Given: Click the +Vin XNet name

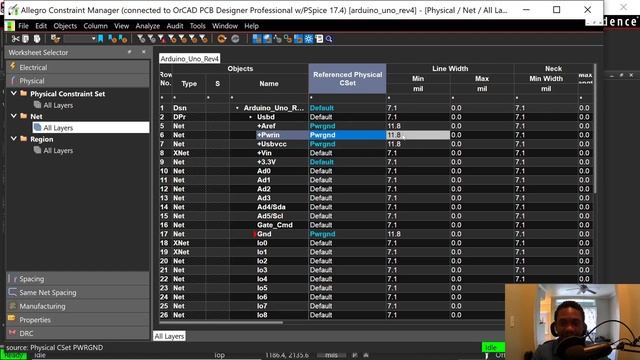Looking at the screenshot, I should 264,153.
